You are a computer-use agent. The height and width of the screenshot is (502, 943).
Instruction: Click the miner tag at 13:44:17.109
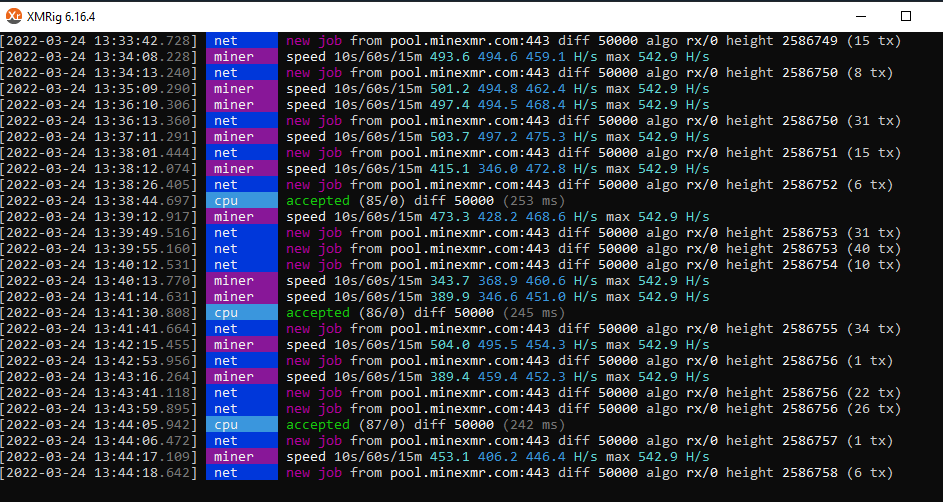click(x=242, y=457)
